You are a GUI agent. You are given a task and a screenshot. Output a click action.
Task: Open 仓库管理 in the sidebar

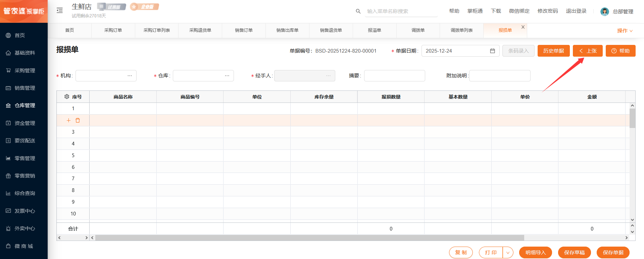point(24,106)
